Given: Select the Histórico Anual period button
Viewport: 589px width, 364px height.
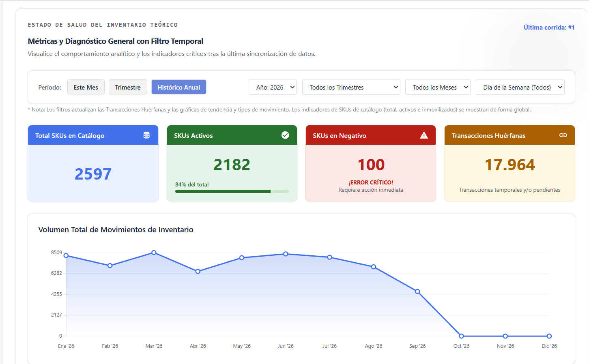Looking at the screenshot, I should [179, 87].
